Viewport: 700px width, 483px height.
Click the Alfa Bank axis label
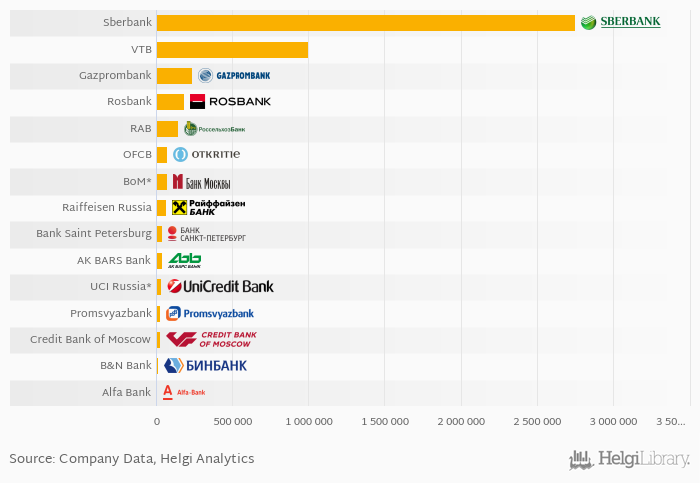tap(126, 392)
